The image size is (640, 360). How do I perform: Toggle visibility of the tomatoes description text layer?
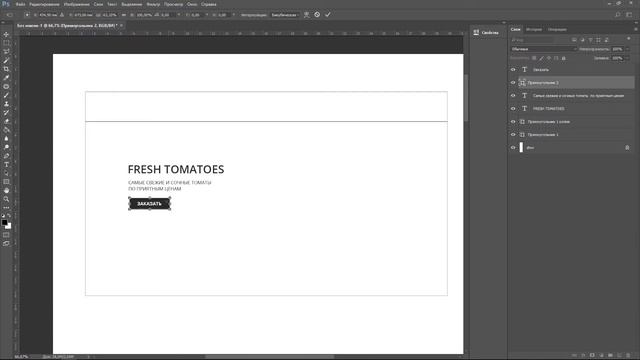[x=513, y=96]
